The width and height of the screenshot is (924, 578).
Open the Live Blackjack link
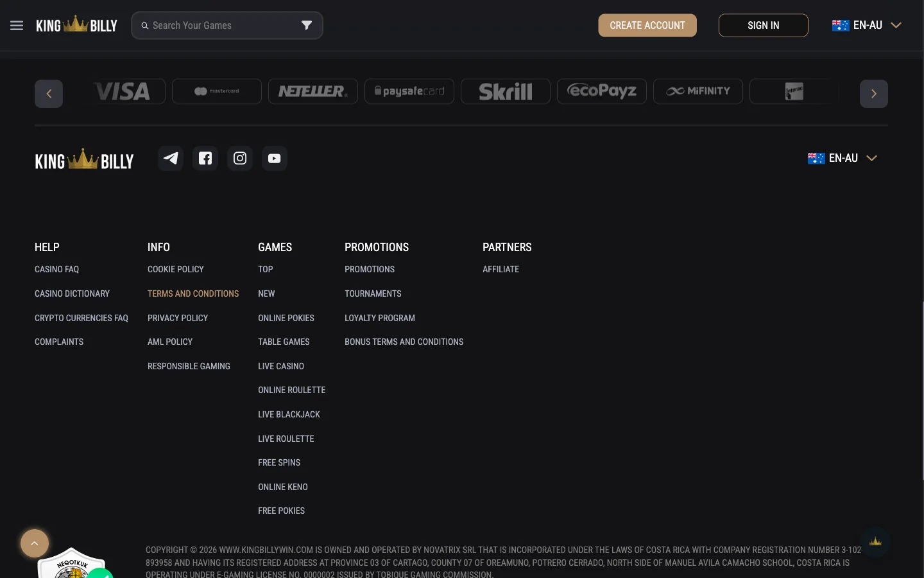point(289,414)
